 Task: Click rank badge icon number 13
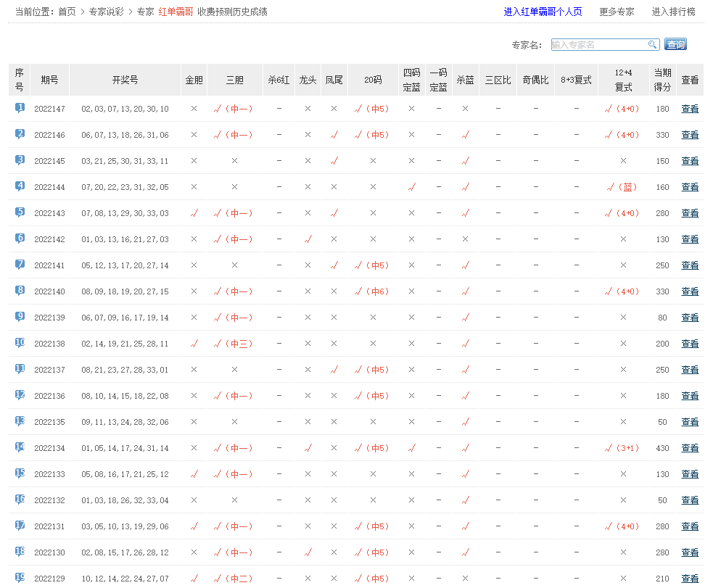click(20, 421)
